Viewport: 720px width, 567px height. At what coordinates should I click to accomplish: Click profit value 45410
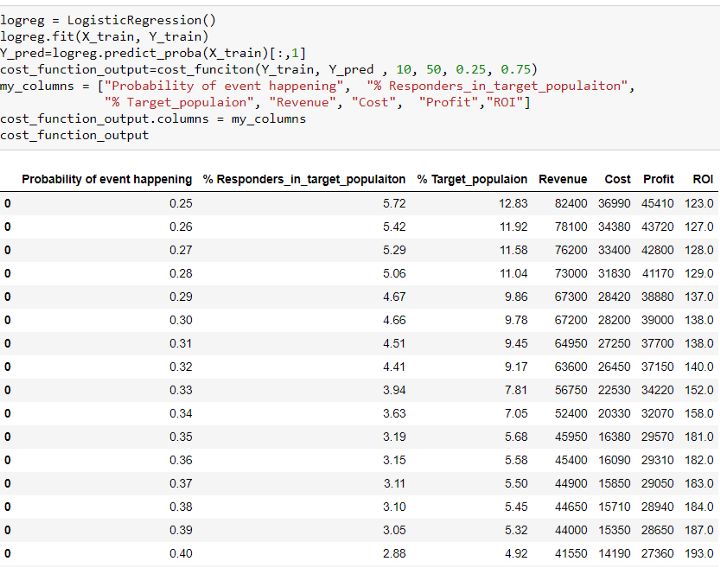658,203
